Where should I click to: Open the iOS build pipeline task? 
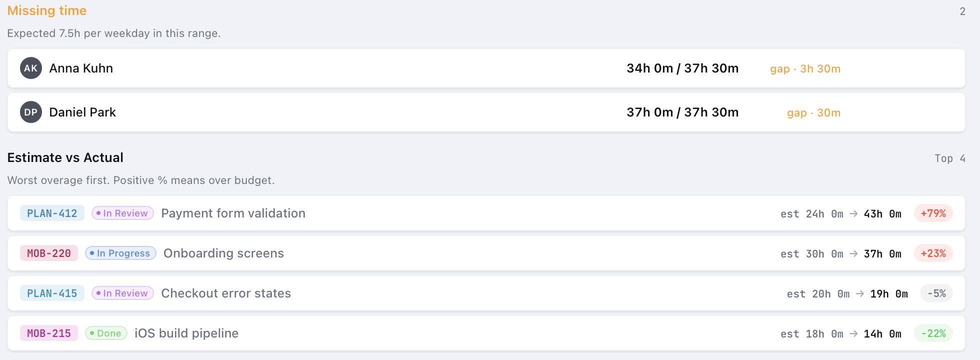(x=186, y=333)
